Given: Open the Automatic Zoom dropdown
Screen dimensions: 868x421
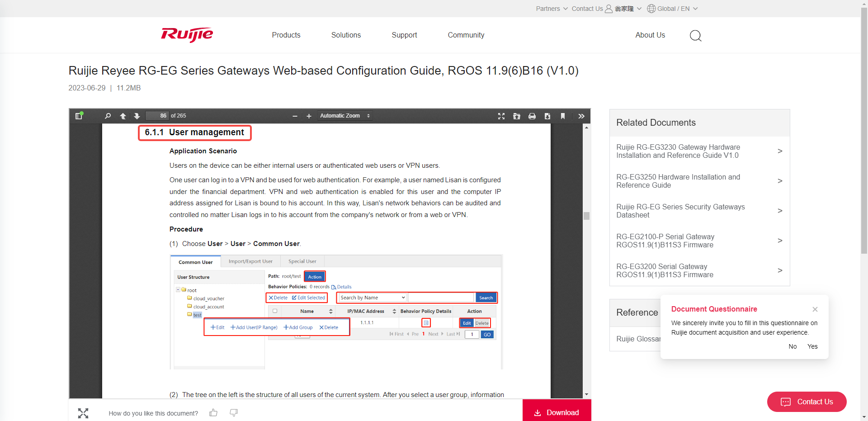Looking at the screenshot, I should pos(345,116).
